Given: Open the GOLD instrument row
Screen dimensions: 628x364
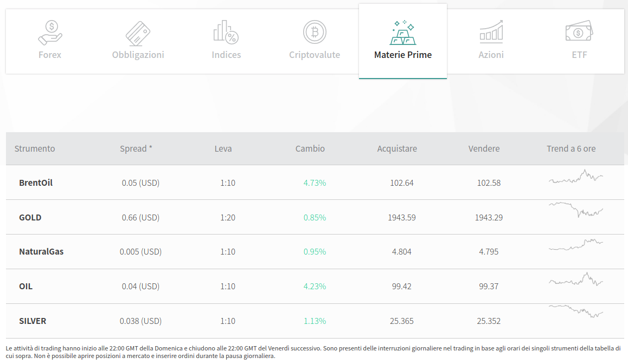Looking at the screenshot, I should (x=30, y=217).
